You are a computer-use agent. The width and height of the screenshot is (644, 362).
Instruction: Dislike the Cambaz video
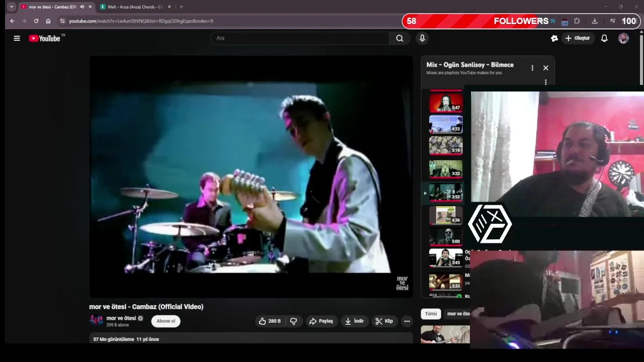pyautogui.click(x=294, y=321)
